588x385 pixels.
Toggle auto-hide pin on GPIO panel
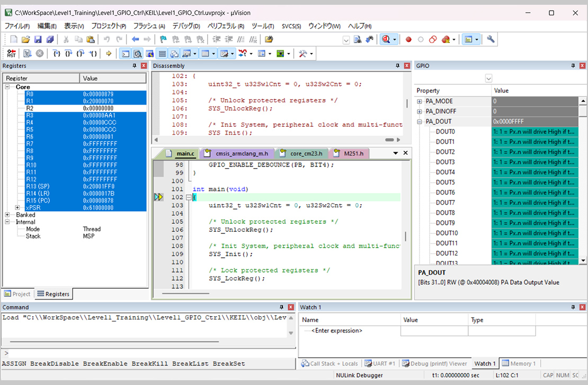click(573, 66)
